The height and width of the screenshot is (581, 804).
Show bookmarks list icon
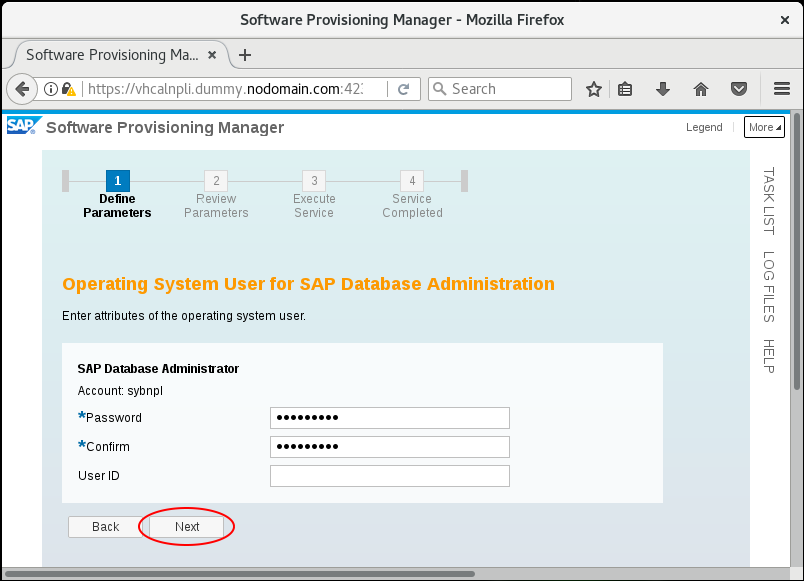(625, 89)
